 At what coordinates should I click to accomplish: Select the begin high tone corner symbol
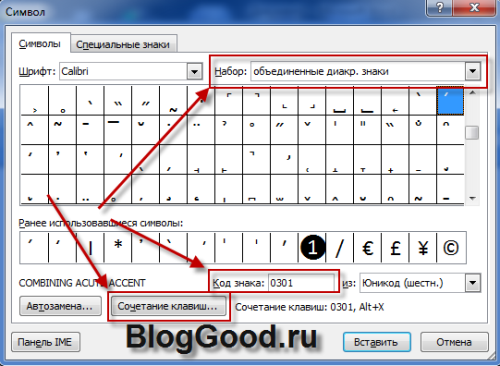point(229,101)
